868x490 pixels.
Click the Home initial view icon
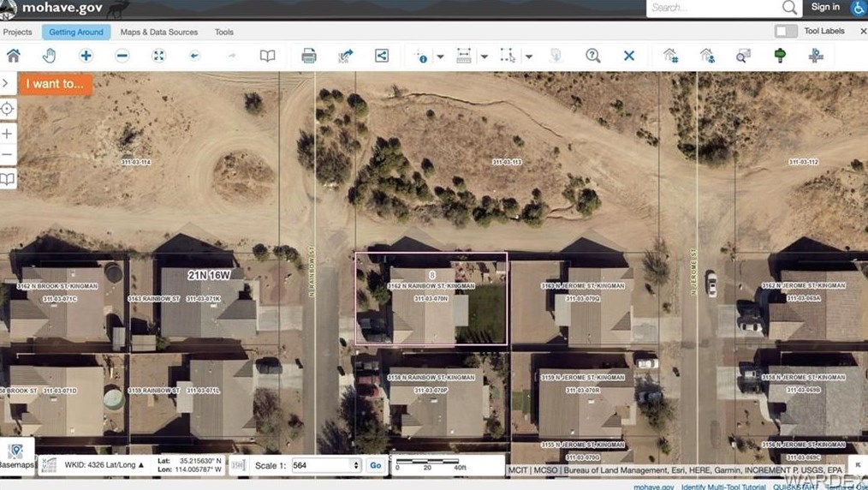point(14,56)
